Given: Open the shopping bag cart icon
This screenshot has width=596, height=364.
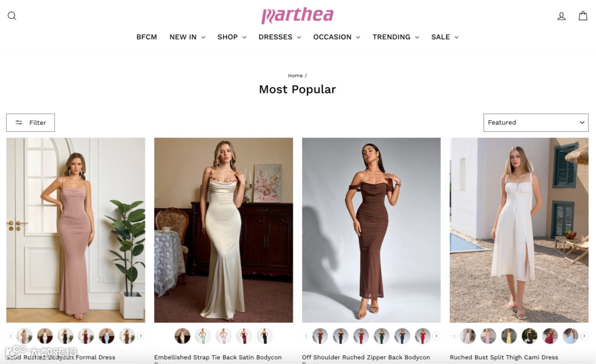Looking at the screenshot, I should tap(583, 15).
